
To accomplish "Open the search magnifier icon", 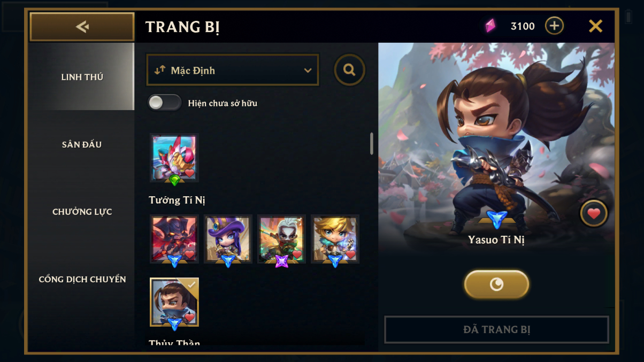I will point(350,70).
